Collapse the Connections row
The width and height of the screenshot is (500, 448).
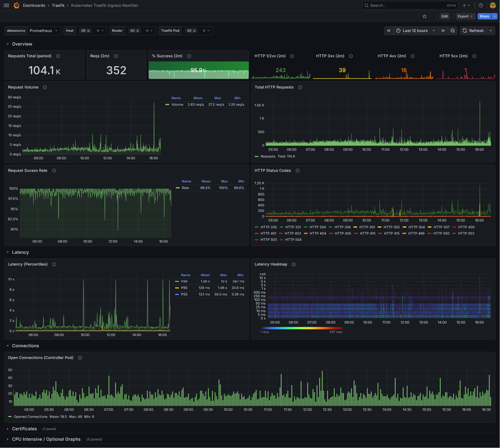8,346
